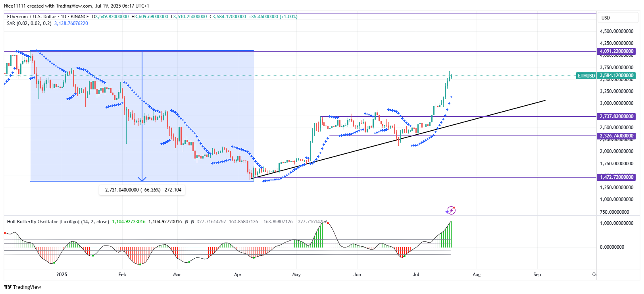Click the price range measurement label −2,721.04

(x=142, y=190)
